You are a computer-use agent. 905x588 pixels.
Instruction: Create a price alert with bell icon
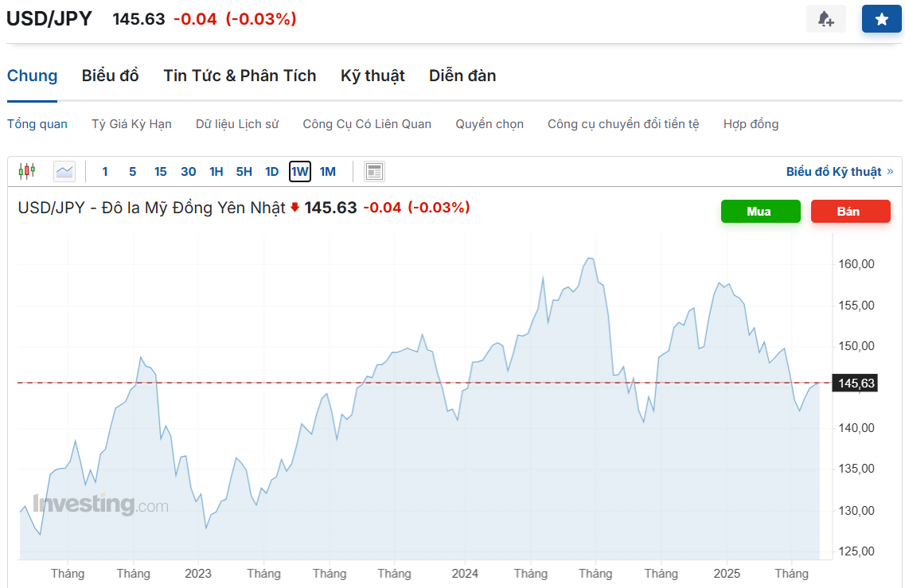(x=826, y=19)
